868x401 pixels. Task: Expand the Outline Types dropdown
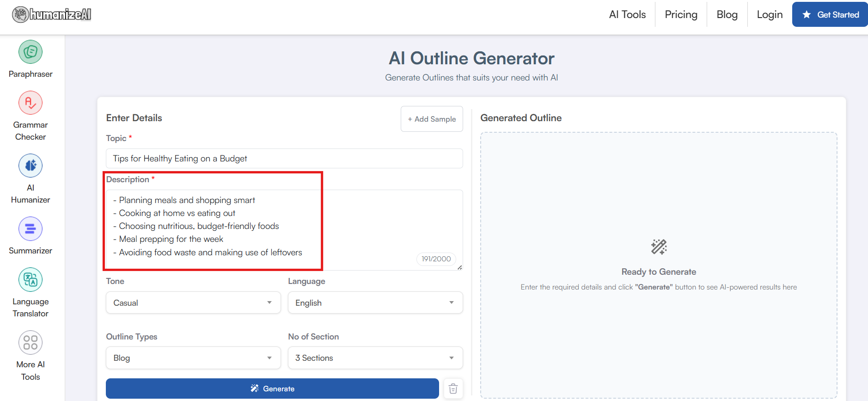click(193, 358)
